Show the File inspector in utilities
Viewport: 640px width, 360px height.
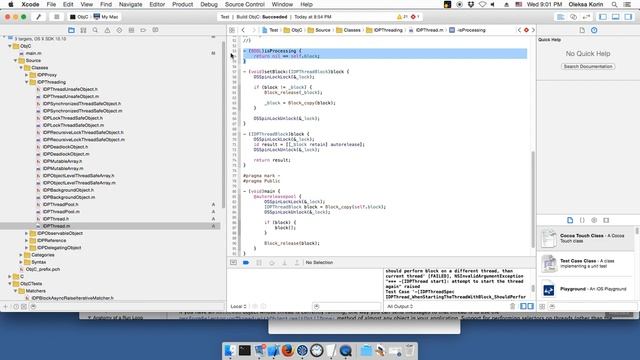[x=582, y=30]
